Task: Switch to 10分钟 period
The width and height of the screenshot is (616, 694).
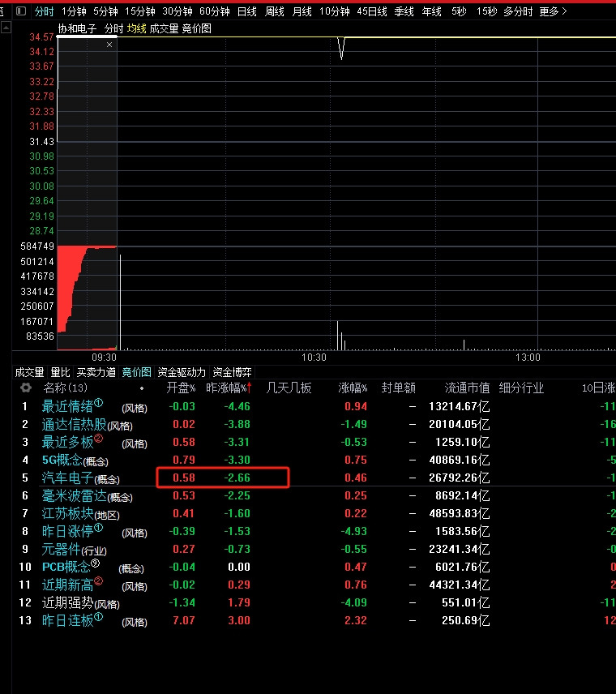Action: pyautogui.click(x=335, y=11)
